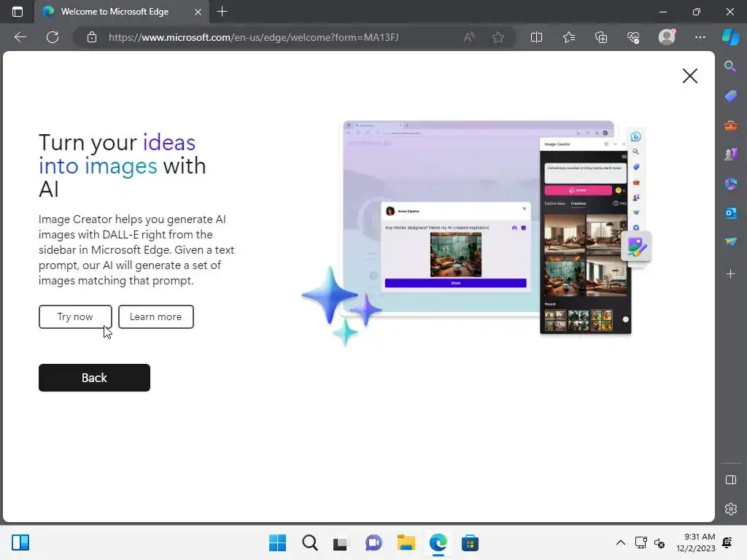Close Welcome to Microsoft Edge tab
The height and width of the screenshot is (560, 747).
tap(198, 12)
